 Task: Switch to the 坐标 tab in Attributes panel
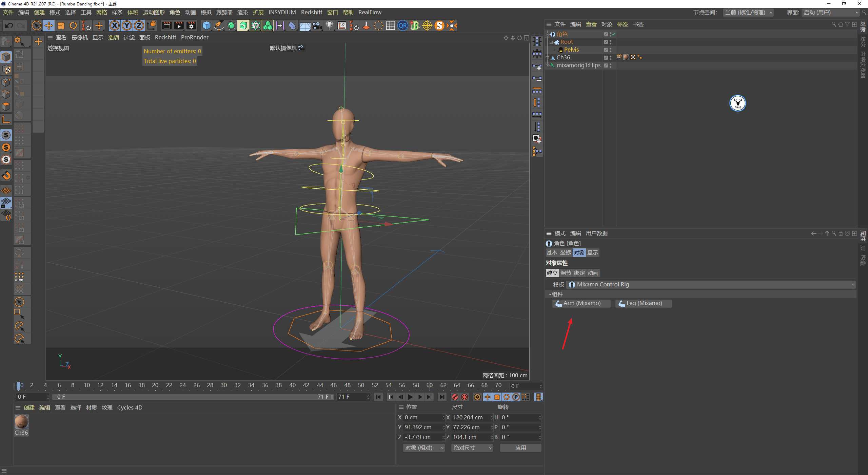click(x=565, y=252)
